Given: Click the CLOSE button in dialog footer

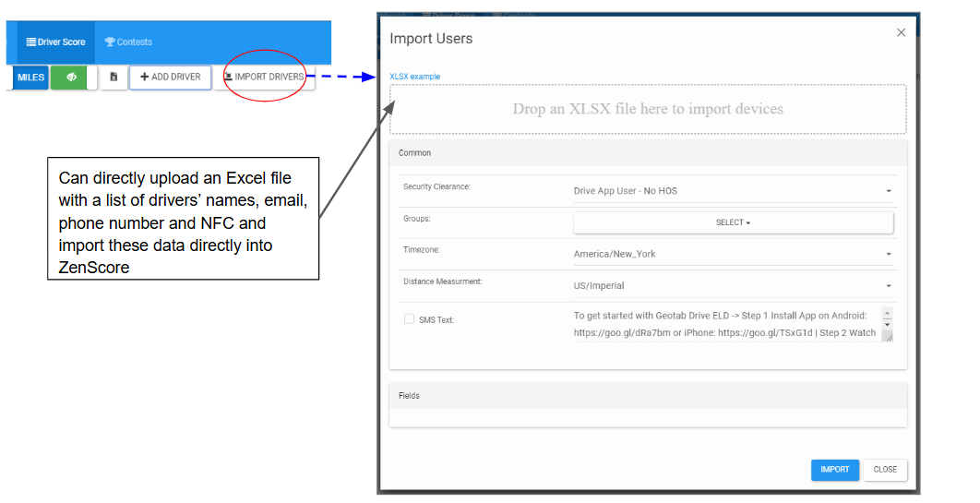Looking at the screenshot, I should [885, 470].
